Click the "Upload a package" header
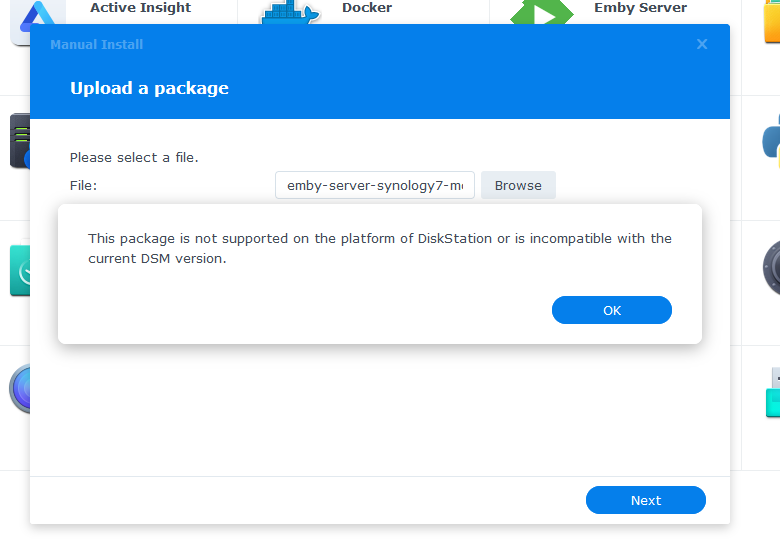The image size is (780, 551). click(x=149, y=88)
